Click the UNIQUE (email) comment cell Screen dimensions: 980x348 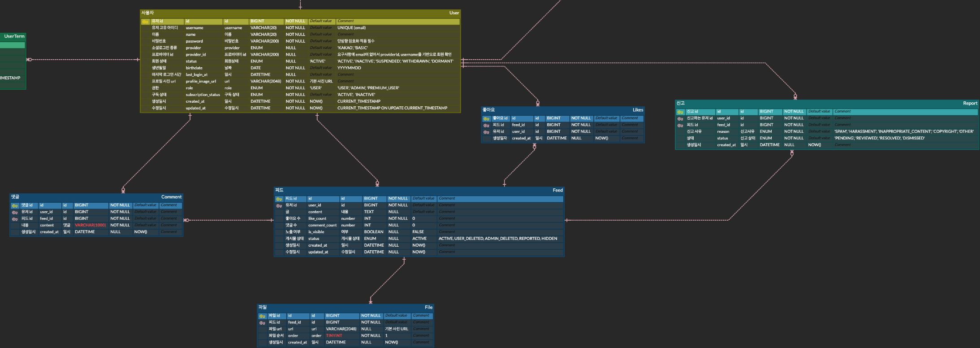point(352,28)
